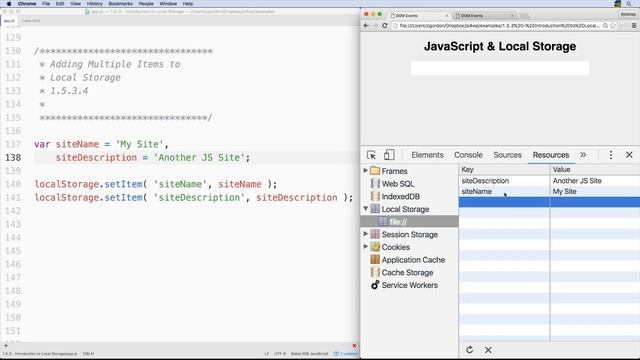Open the Bookmarks menu
640x360 pixels.
pos(120,4)
